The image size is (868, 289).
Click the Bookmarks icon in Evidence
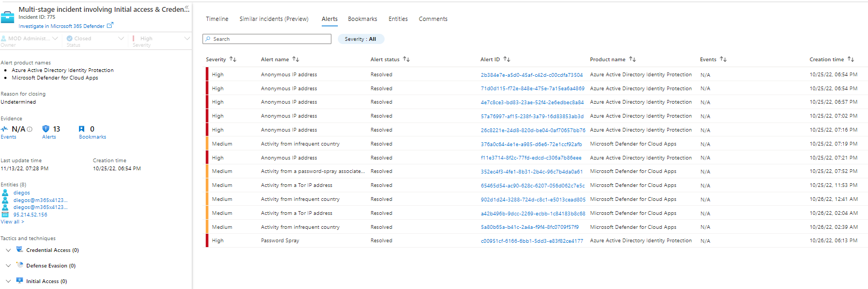tap(82, 129)
